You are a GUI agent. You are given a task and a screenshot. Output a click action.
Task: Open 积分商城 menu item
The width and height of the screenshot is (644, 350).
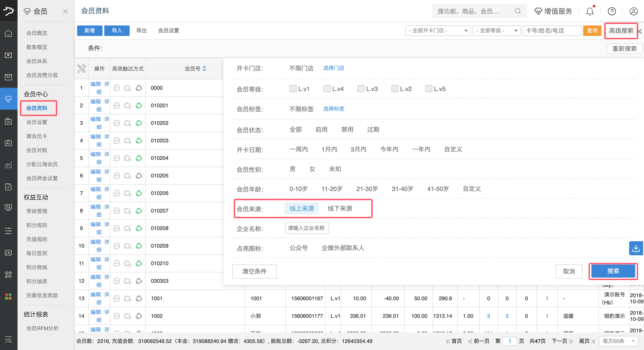click(x=37, y=267)
